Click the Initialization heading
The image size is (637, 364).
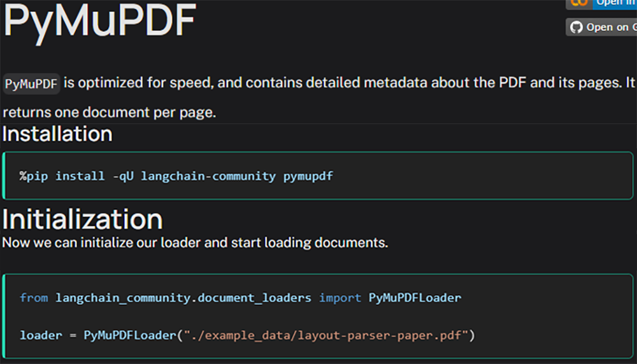click(82, 220)
